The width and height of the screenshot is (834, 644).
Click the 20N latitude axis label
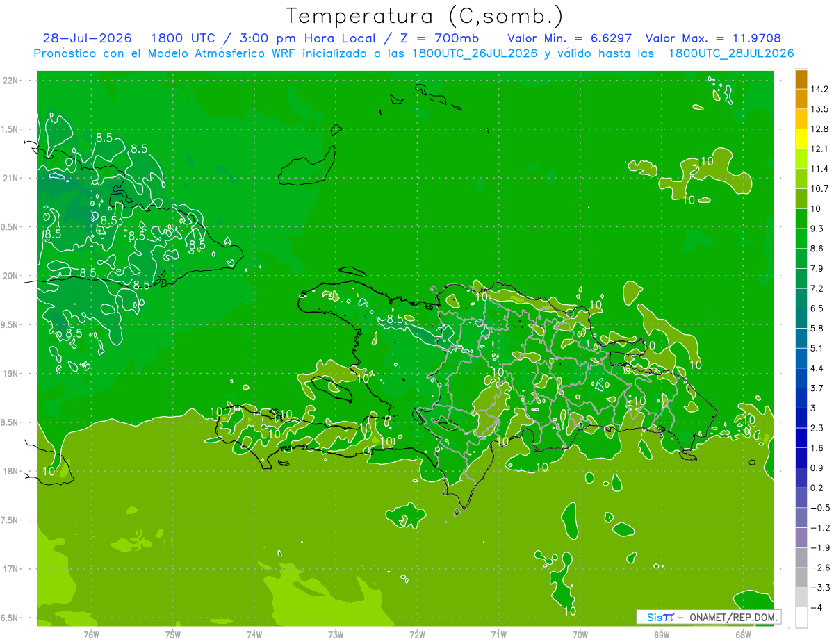tap(10, 276)
